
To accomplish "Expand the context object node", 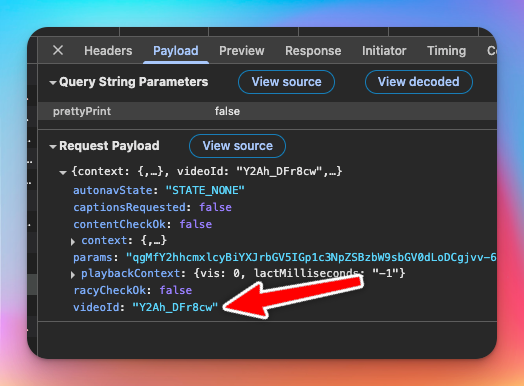I will point(73,242).
